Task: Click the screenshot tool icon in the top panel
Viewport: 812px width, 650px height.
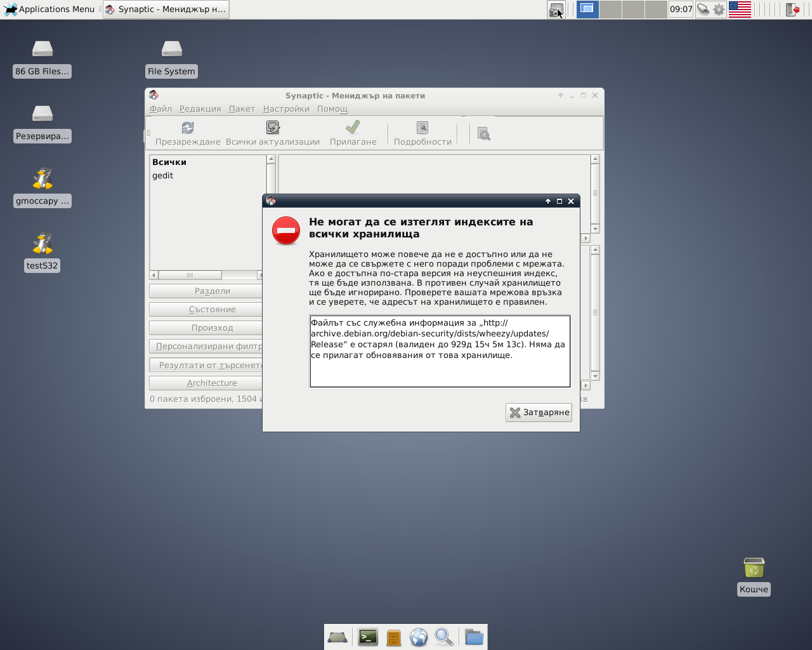Action: click(x=556, y=10)
